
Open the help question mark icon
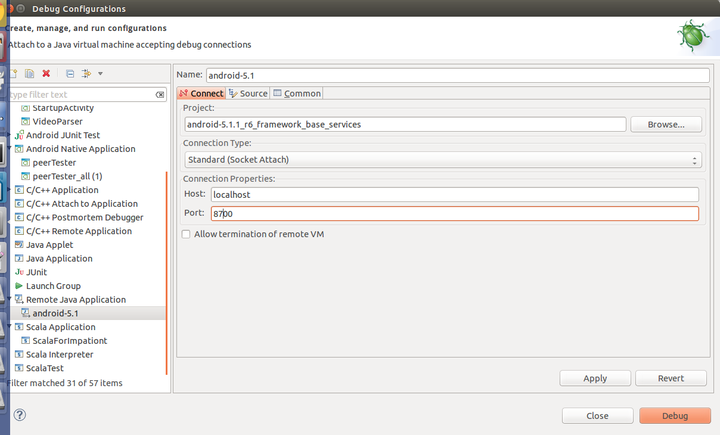coord(19,415)
